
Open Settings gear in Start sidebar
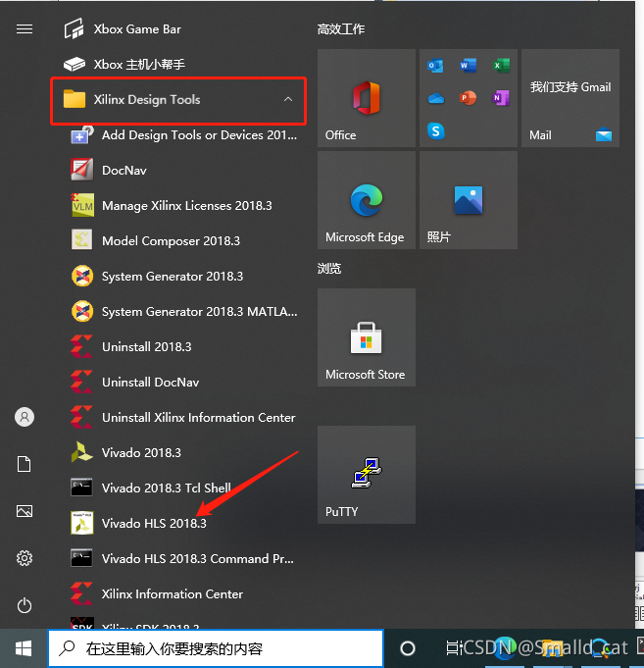click(x=25, y=558)
